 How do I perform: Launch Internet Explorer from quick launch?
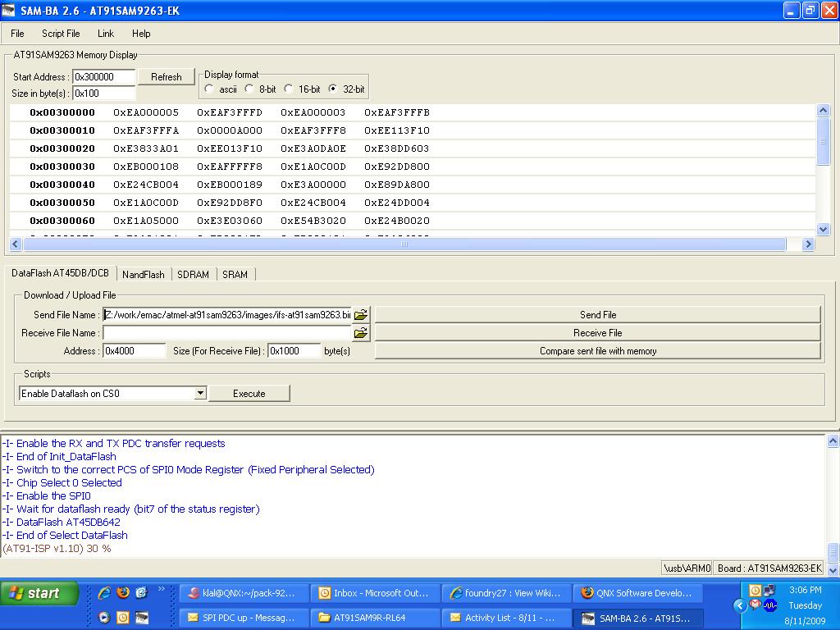point(104,592)
